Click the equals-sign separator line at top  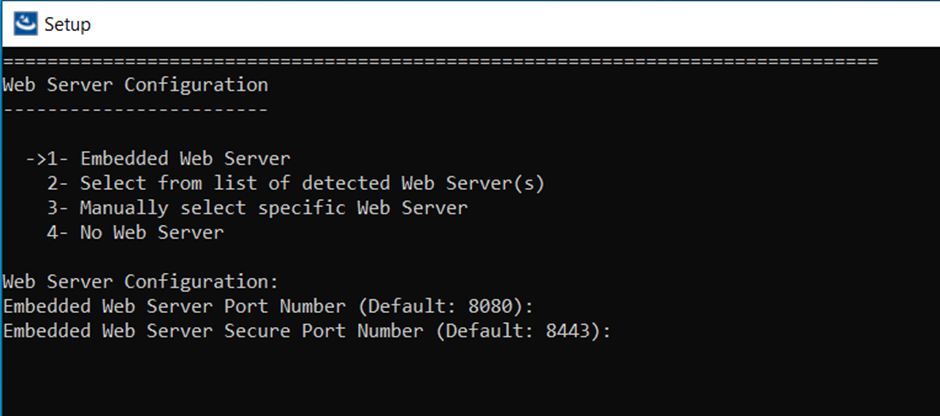tap(440, 62)
